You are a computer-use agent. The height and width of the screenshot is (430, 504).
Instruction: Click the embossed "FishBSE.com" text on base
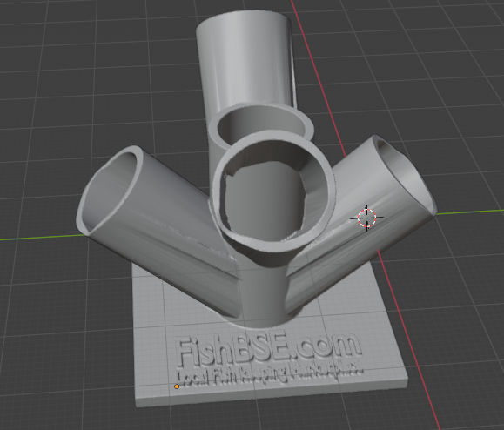269,350
